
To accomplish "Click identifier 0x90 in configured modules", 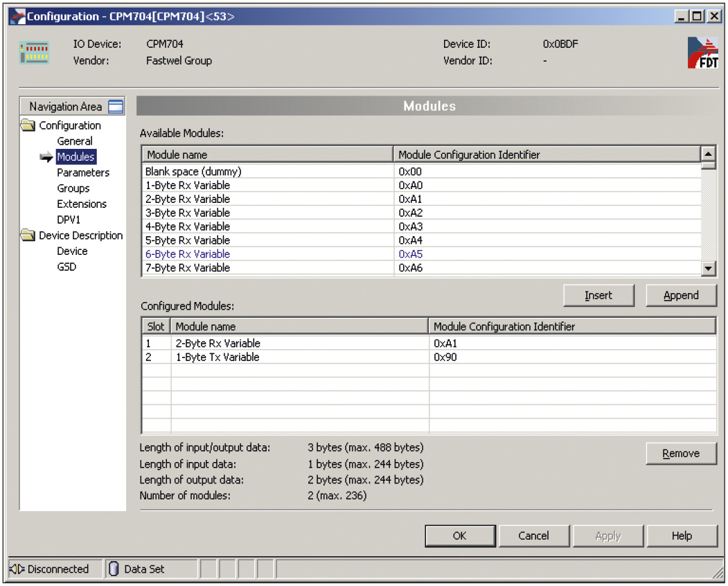I will [445, 357].
